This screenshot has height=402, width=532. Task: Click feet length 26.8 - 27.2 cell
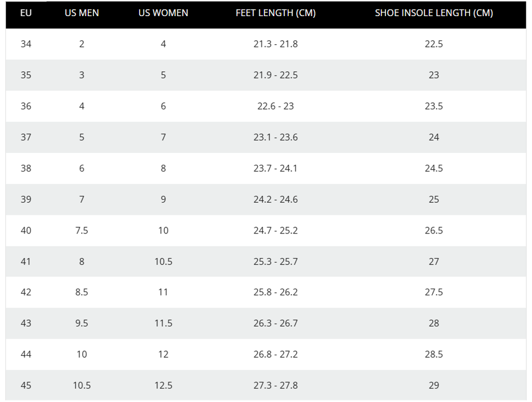click(275, 354)
